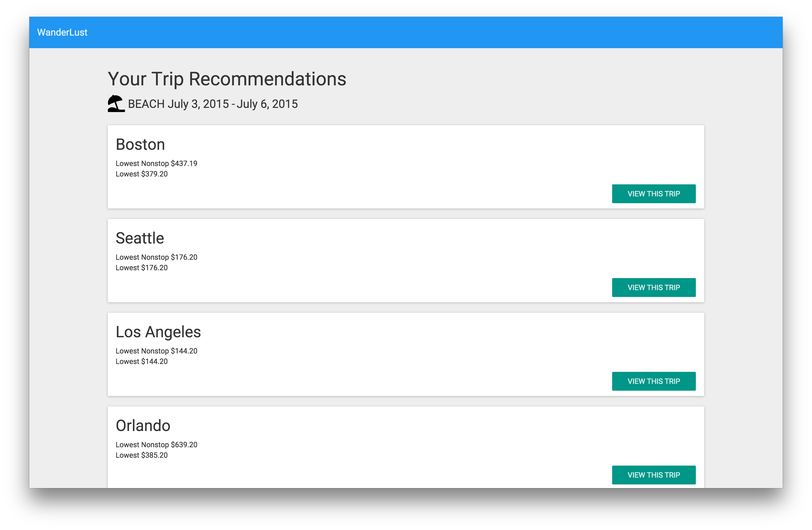Click Los Angeles Lowest Nonstop $144.20 line
Image resolution: width=812 pixels, height=530 pixels.
pos(156,351)
